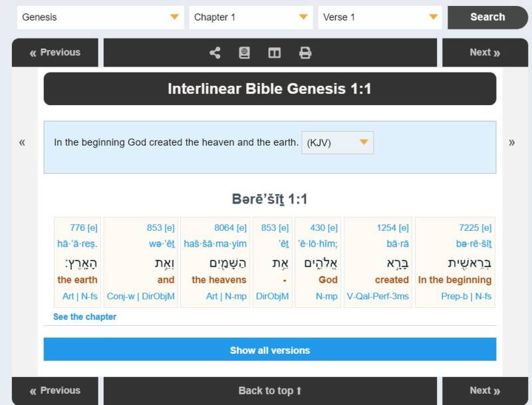Expand the Chapter 1 dropdown
Screen dimensions: 532x405
point(251,17)
